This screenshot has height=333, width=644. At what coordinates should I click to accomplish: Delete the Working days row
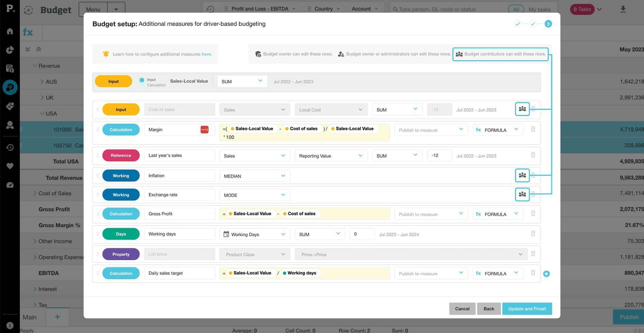[533, 234]
